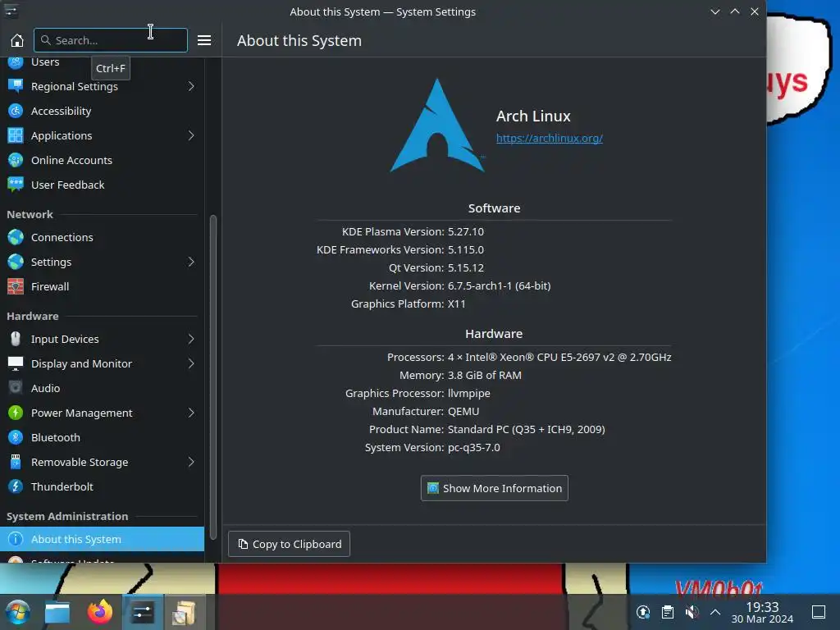Click the Power Management green icon
The width and height of the screenshot is (840, 630).
coord(16,413)
